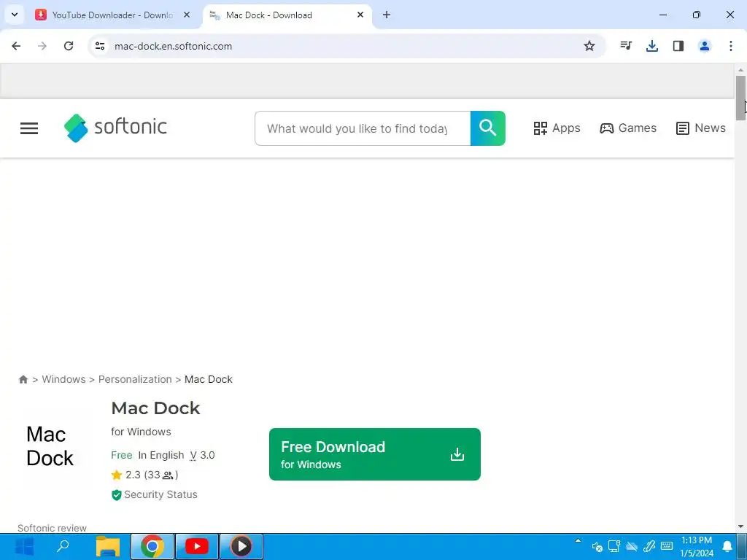Click the Chrome taskbar icon
The image size is (747, 560).
[152, 546]
